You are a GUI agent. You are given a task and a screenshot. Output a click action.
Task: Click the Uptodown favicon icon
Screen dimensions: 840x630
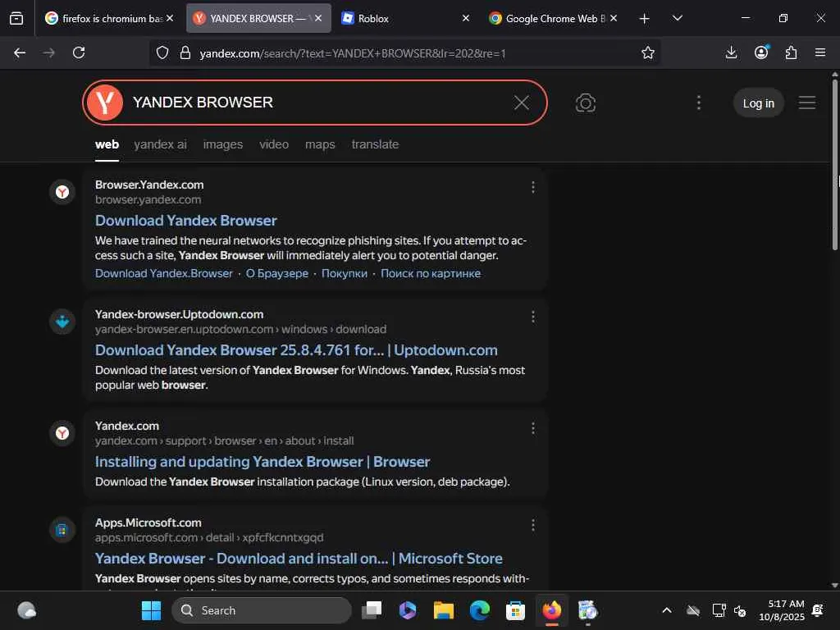62,322
